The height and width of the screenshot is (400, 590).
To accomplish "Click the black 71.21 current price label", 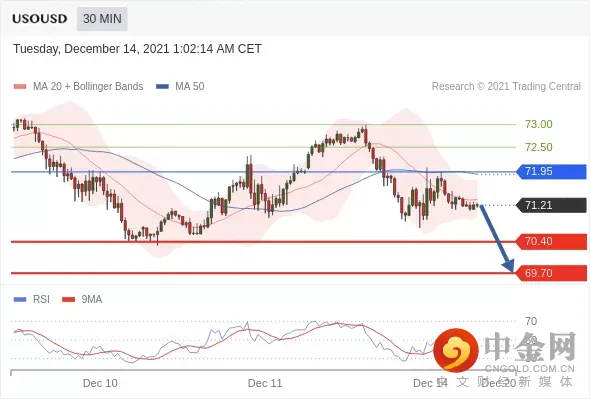I will pos(552,205).
